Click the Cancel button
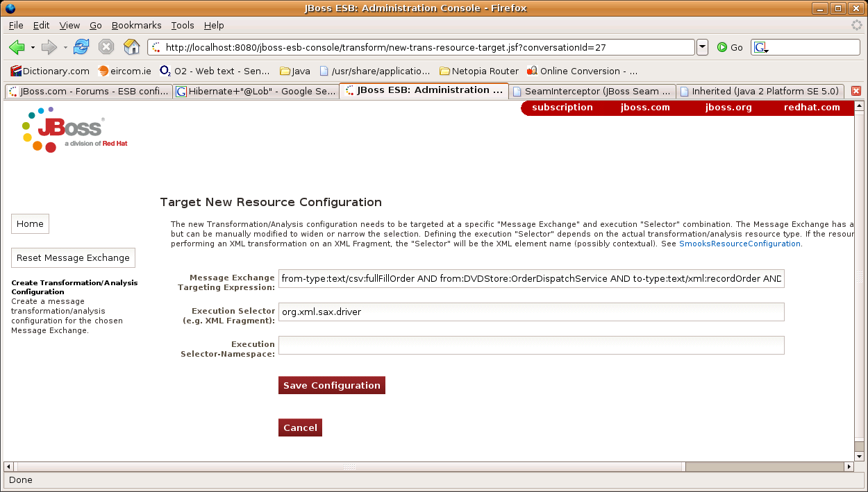Image resolution: width=868 pixels, height=492 pixels. [300, 427]
